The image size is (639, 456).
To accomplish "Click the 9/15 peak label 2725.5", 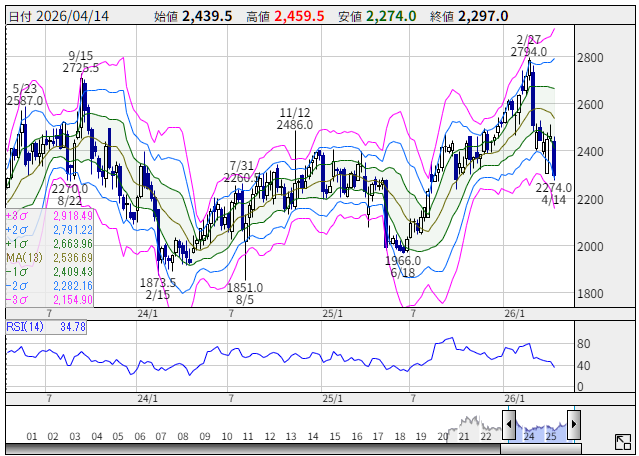I will [x=80, y=68].
